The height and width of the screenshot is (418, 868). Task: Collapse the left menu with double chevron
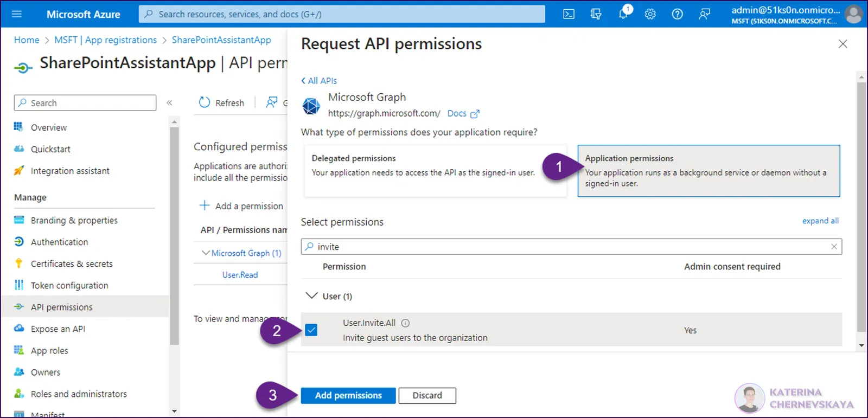(x=169, y=102)
